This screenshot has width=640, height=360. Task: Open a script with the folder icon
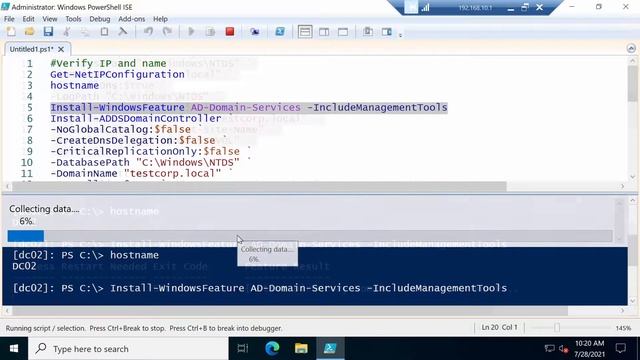pos(29,31)
